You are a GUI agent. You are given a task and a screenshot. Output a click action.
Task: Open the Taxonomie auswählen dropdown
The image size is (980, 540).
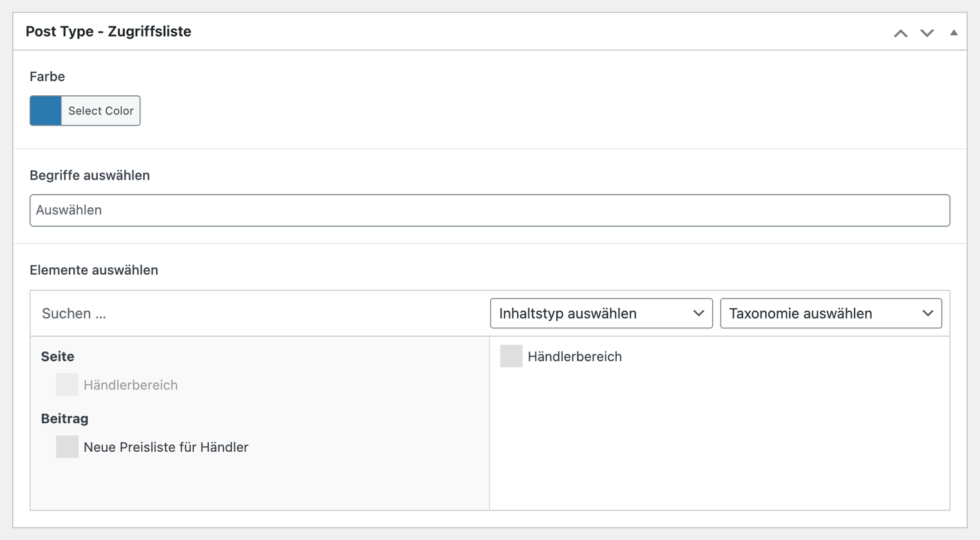click(x=831, y=313)
